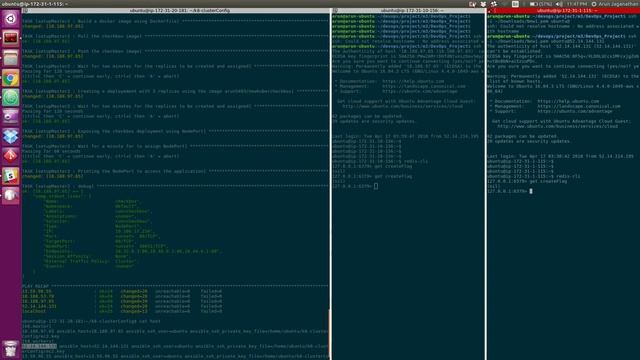Open the Trash in the dock
The width and height of the screenshot is (640, 360).
(x=11, y=349)
